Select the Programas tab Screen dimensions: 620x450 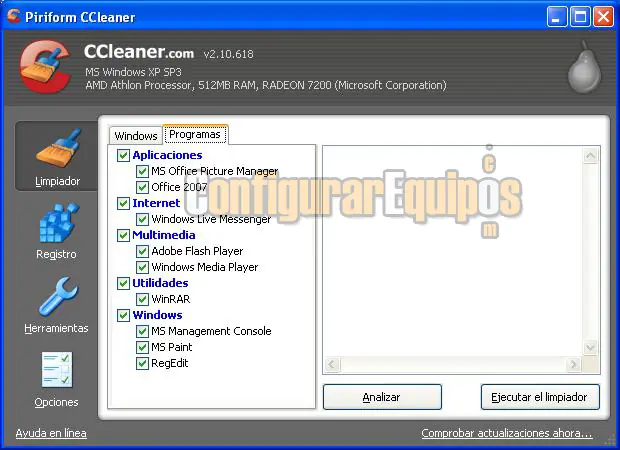tap(195, 134)
